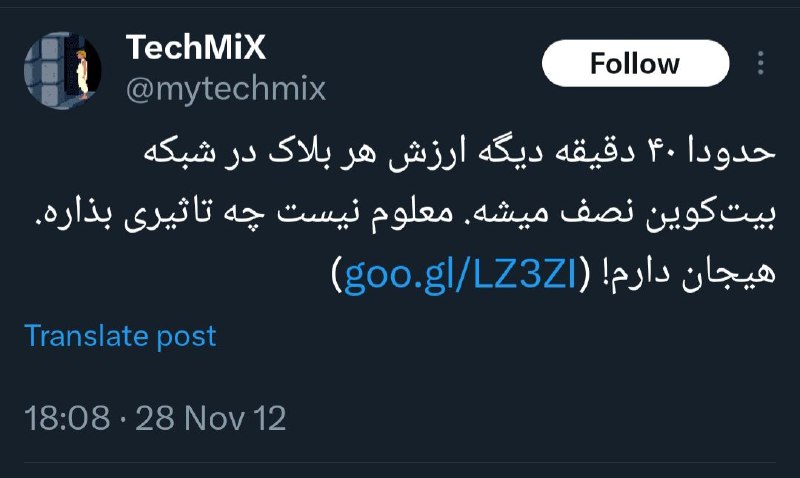Open TechMiX's profile picture avatar
This screenshot has width=800, height=478.
(63, 70)
